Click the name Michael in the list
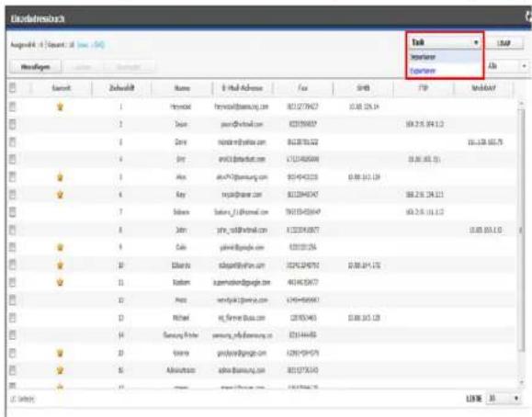This screenshot has height=417, width=532. click(181, 318)
